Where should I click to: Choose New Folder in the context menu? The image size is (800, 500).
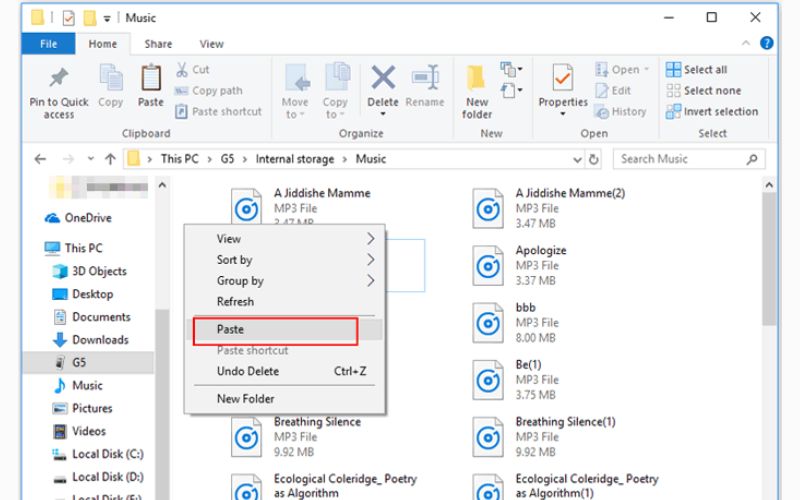tap(245, 399)
